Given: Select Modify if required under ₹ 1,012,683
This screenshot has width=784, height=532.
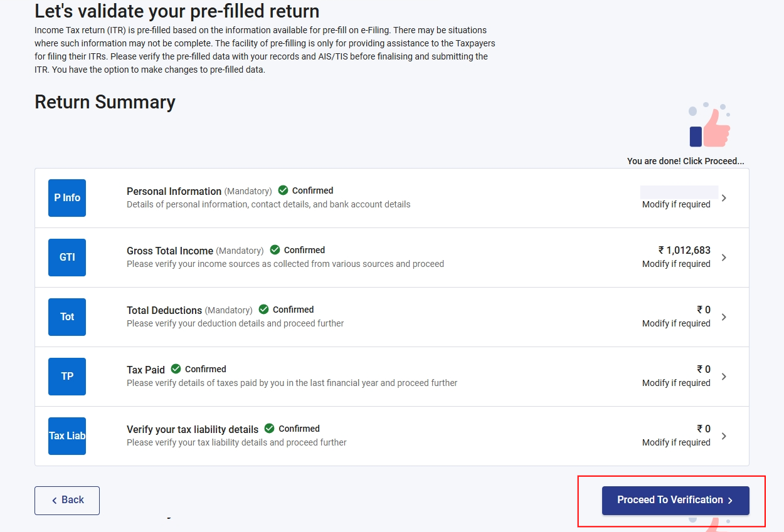Looking at the screenshot, I should 676,264.
